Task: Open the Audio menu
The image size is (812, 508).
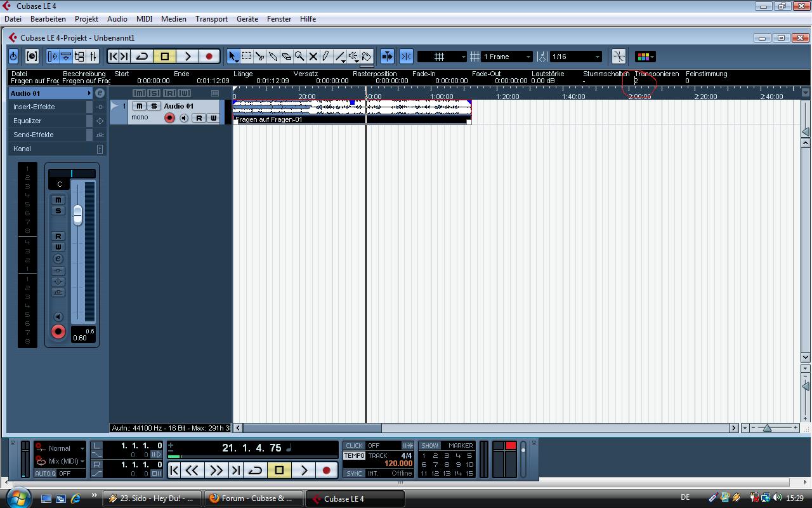Action: (x=117, y=19)
